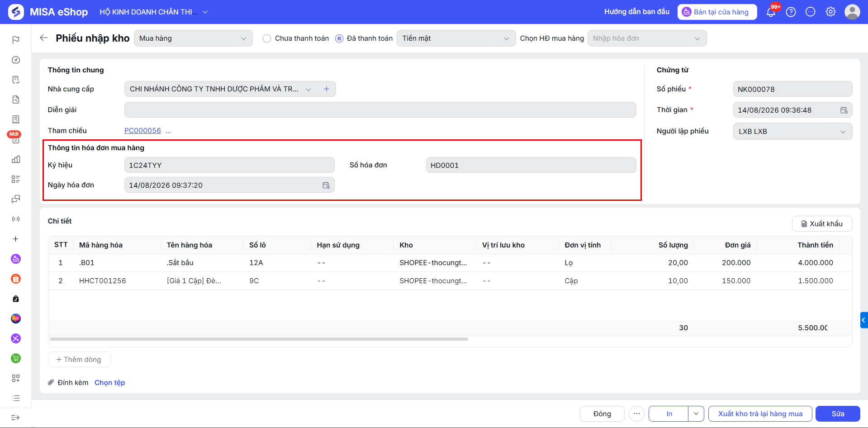Click the Số phiếu field NK000078
The height and width of the screenshot is (428, 868).
[792, 89]
